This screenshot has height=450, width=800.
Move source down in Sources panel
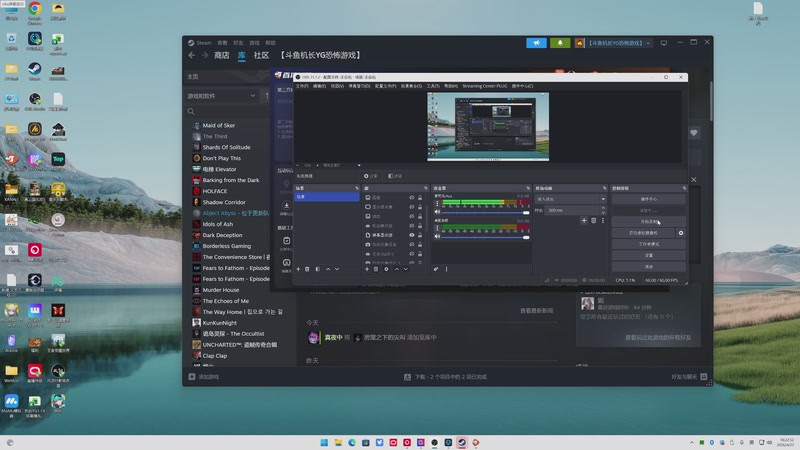(x=406, y=269)
